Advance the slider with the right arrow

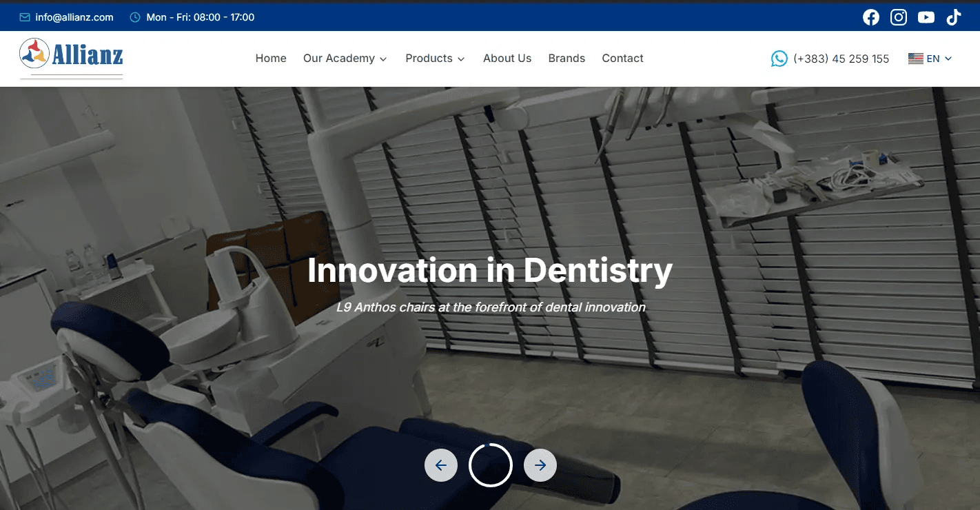point(540,465)
